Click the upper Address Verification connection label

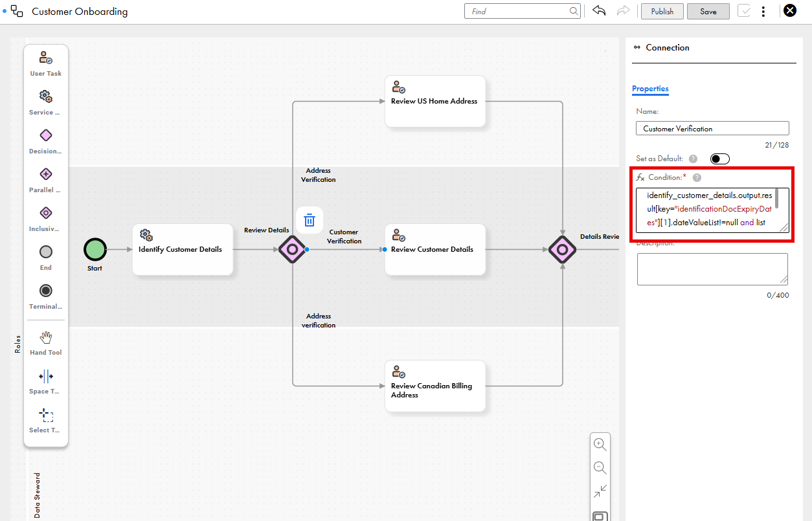tap(319, 175)
